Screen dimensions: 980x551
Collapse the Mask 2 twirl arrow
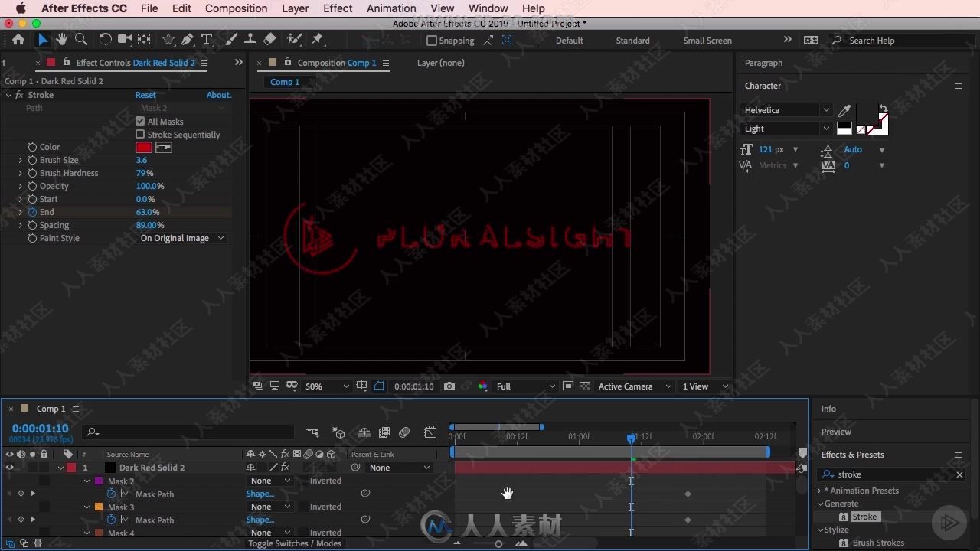87,481
